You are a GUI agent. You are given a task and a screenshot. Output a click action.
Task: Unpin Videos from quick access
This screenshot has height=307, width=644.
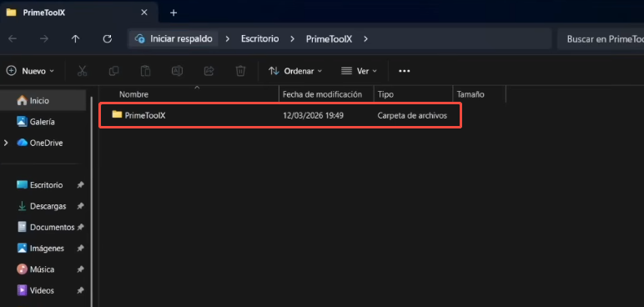coord(80,290)
